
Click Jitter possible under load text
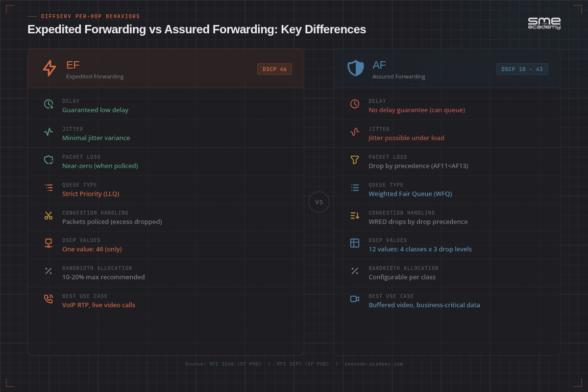click(x=407, y=138)
